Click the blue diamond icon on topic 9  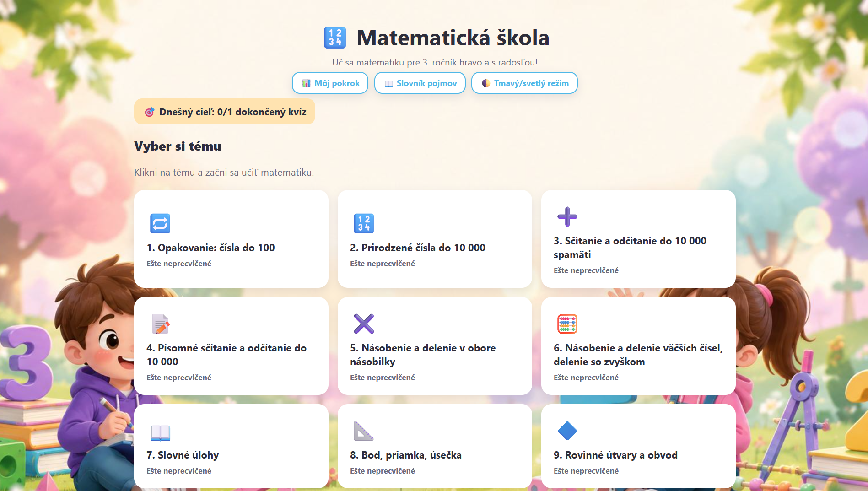pyautogui.click(x=567, y=431)
